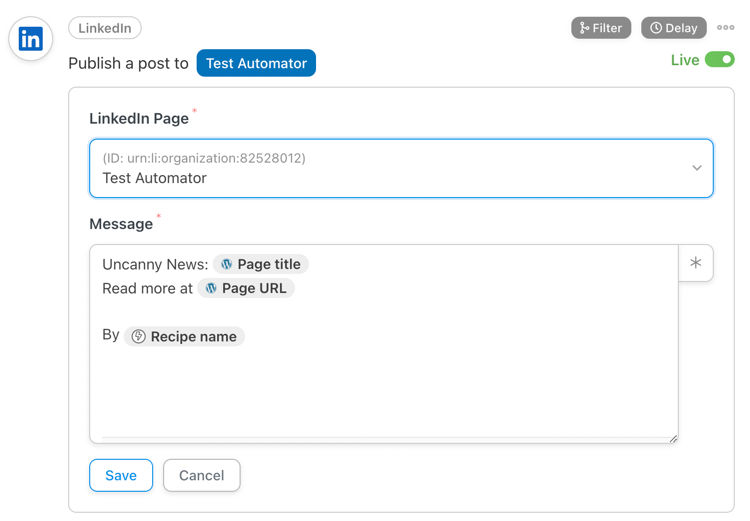
Task: Open the three-dot more options menu
Action: coord(726,28)
